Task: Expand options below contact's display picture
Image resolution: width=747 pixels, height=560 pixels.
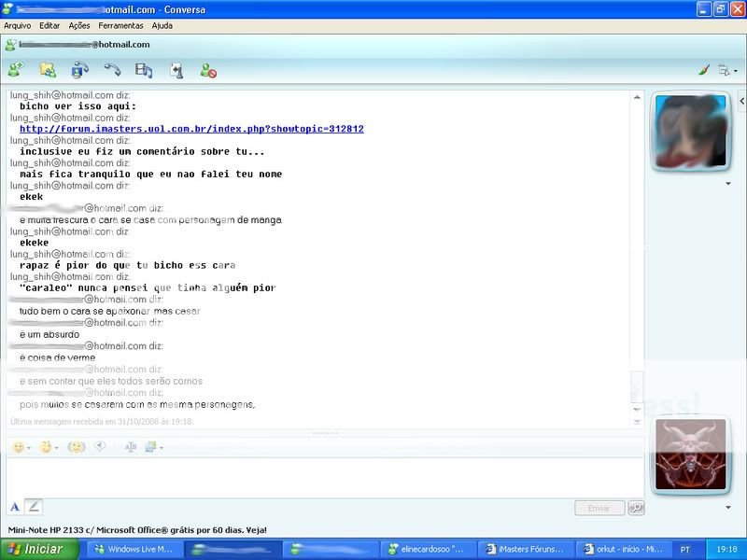Action: point(728,184)
